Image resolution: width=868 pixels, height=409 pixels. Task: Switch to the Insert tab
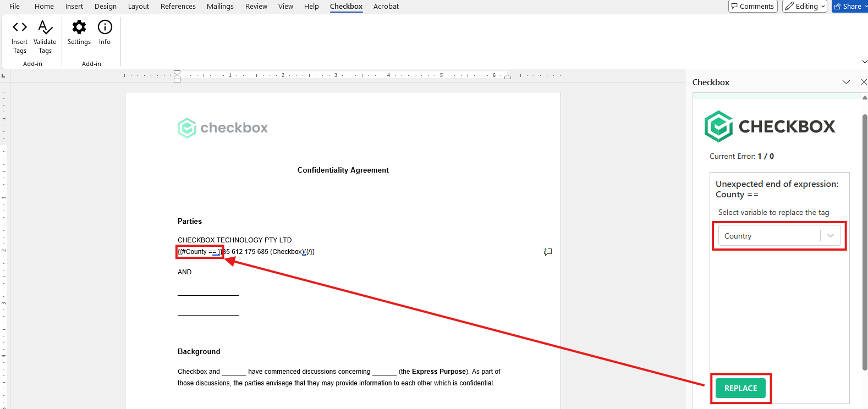74,6
